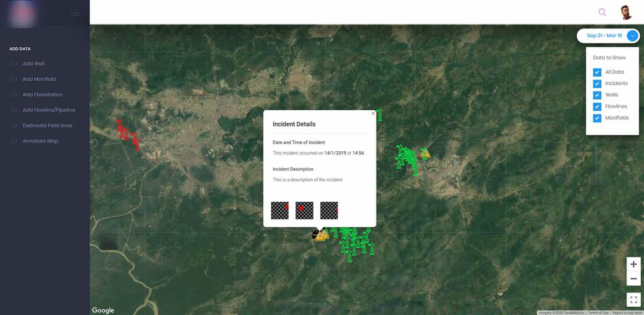Uncheck the Flowlines checkbox
This screenshot has width=644, height=315.
click(597, 106)
